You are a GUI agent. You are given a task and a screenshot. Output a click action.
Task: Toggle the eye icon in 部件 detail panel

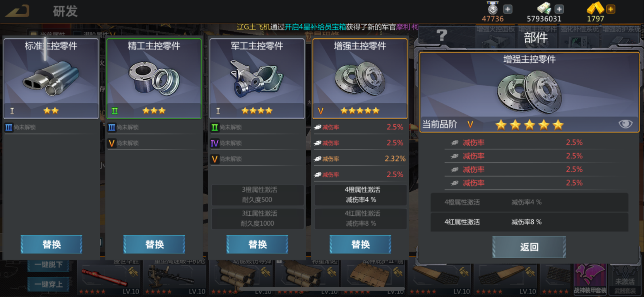tap(625, 124)
